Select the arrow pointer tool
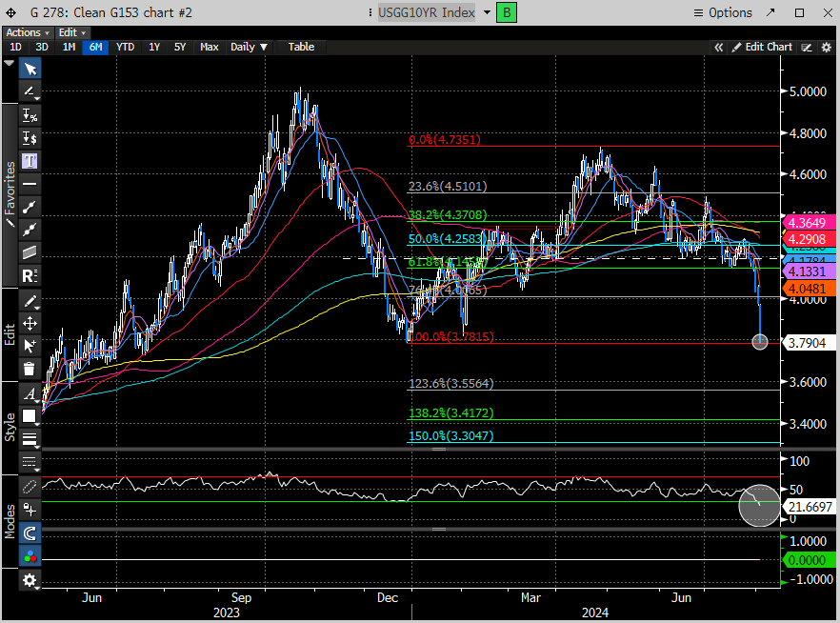 point(30,69)
